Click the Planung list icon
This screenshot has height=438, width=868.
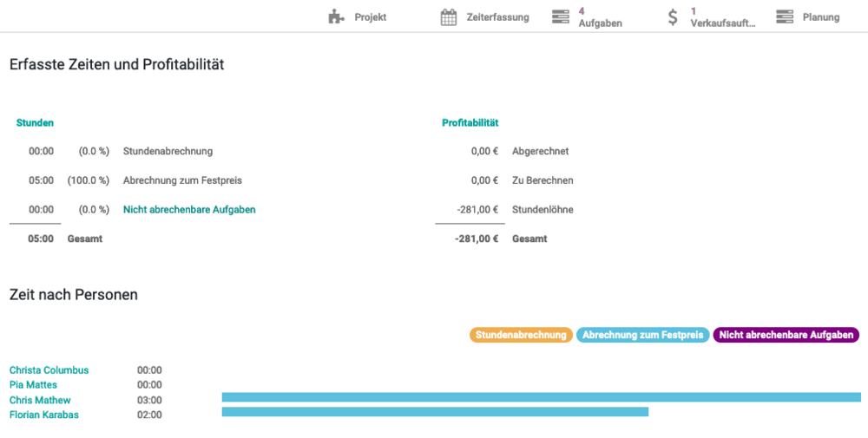coord(785,17)
